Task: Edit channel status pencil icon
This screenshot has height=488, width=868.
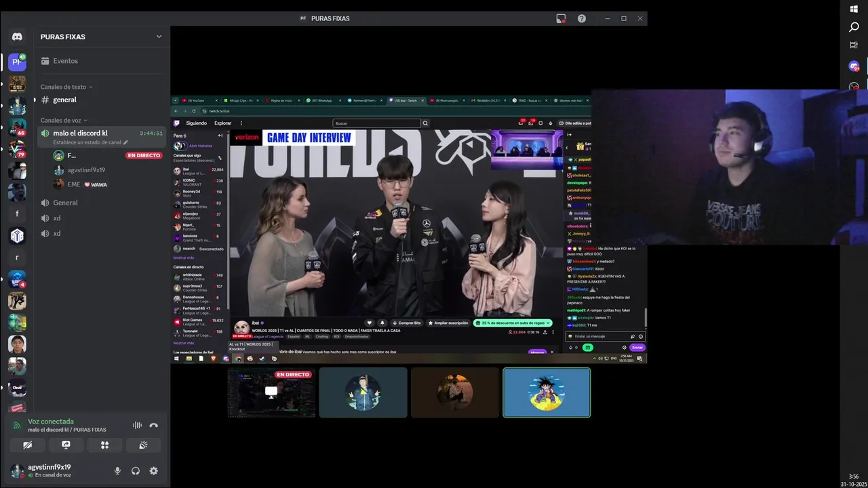Action: [x=125, y=142]
